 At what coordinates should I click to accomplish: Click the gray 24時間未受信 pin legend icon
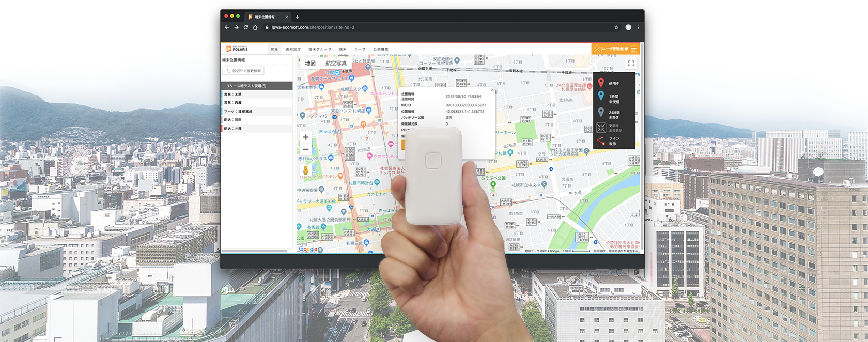click(x=601, y=113)
